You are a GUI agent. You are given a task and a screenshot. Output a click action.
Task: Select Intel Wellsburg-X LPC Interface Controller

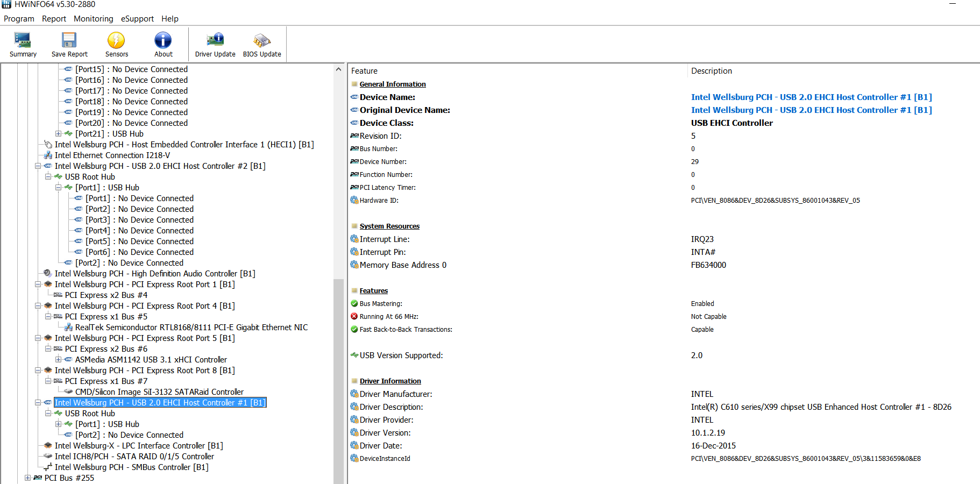tap(139, 446)
